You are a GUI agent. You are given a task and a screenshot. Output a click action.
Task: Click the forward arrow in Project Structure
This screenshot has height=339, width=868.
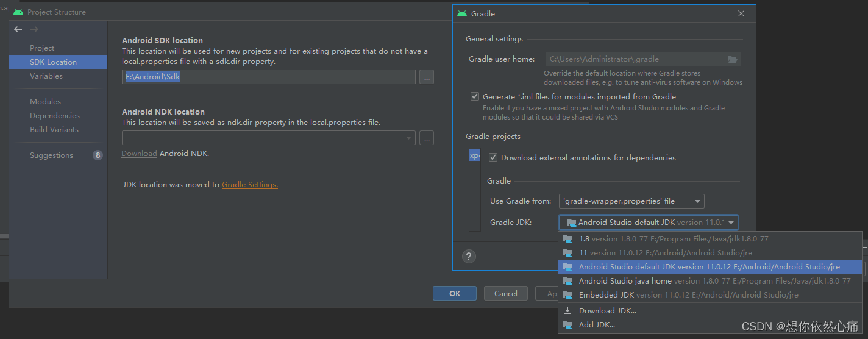[x=35, y=29]
